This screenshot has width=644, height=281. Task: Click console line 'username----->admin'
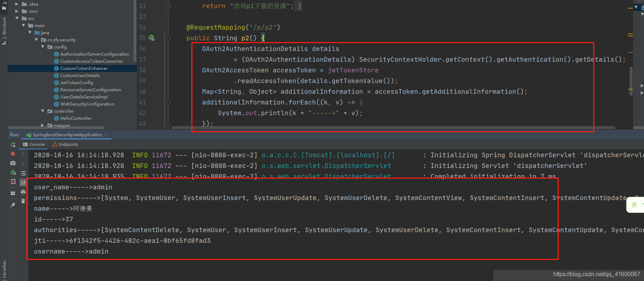tap(71, 251)
